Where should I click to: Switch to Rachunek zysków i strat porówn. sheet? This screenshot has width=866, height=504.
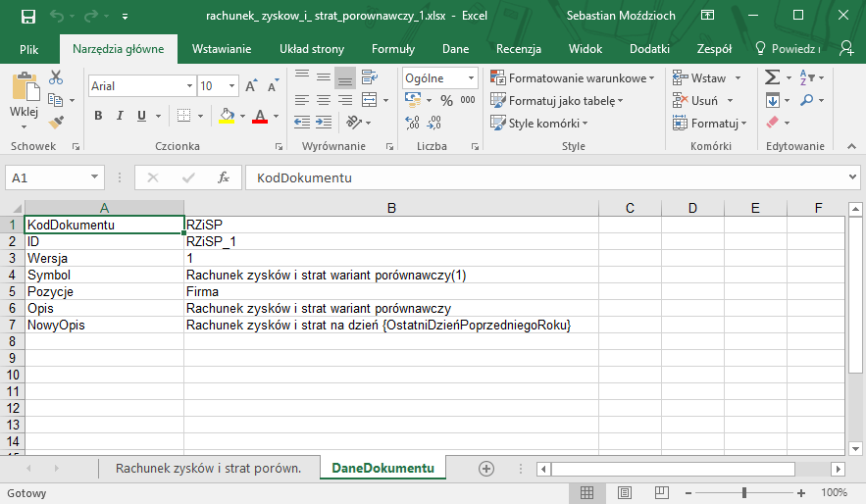[x=208, y=469]
